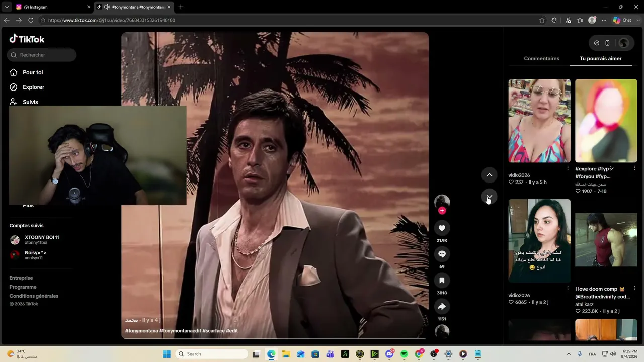
Task: Open the volume speaker icon in tray
Action: point(613,354)
